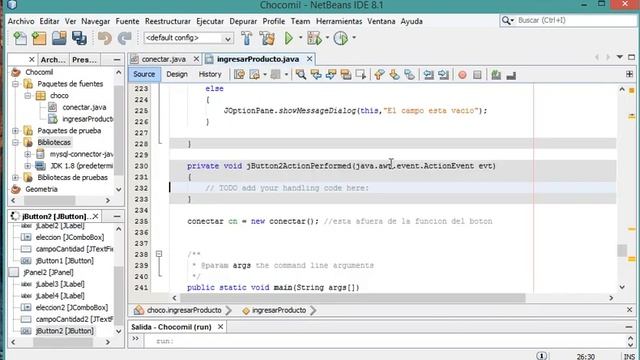Click the Last Edit icon in editor toolbar
640x360 pixels.
pos(239,74)
